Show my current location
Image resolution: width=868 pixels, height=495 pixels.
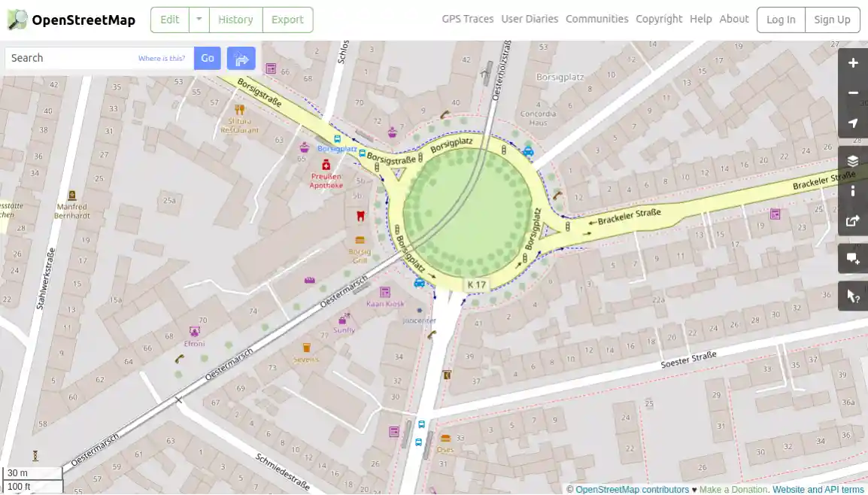coord(852,123)
